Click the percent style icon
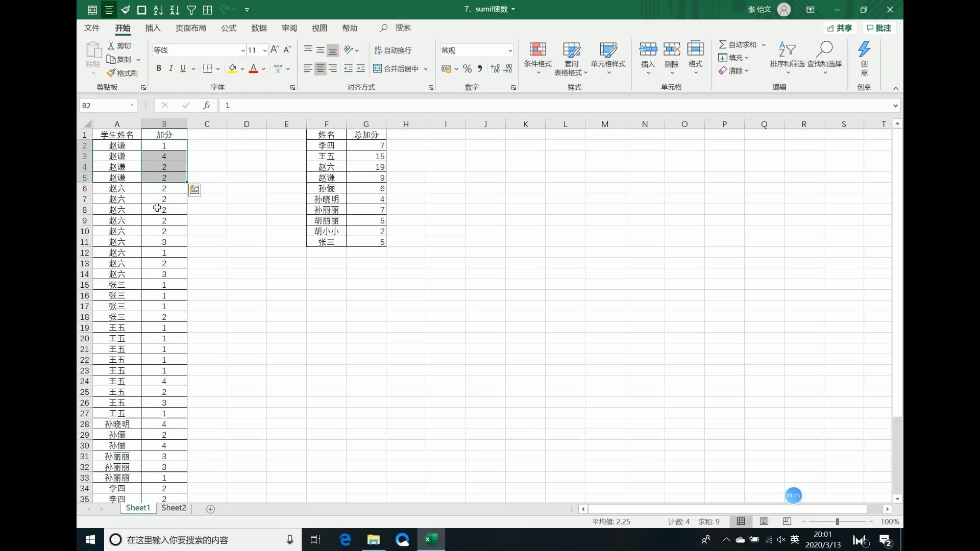Image resolution: width=980 pixels, height=551 pixels. pos(467,68)
